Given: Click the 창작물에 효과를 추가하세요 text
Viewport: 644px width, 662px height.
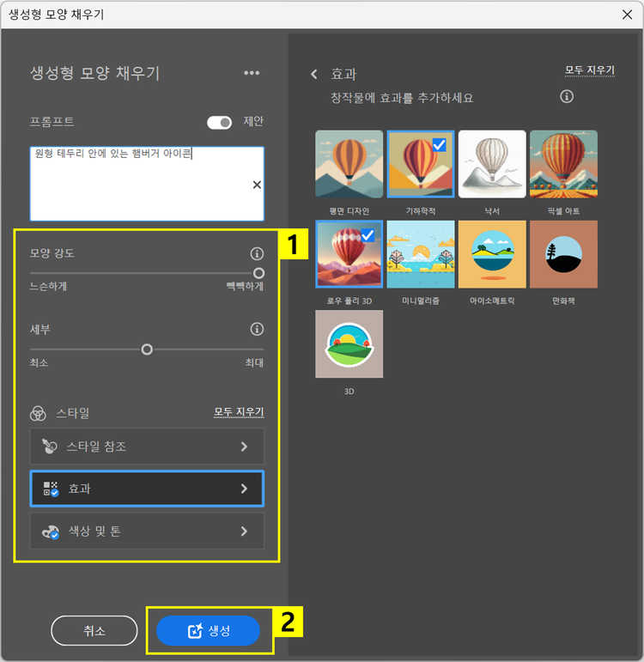Looking at the screenshot, I should 402,98.
